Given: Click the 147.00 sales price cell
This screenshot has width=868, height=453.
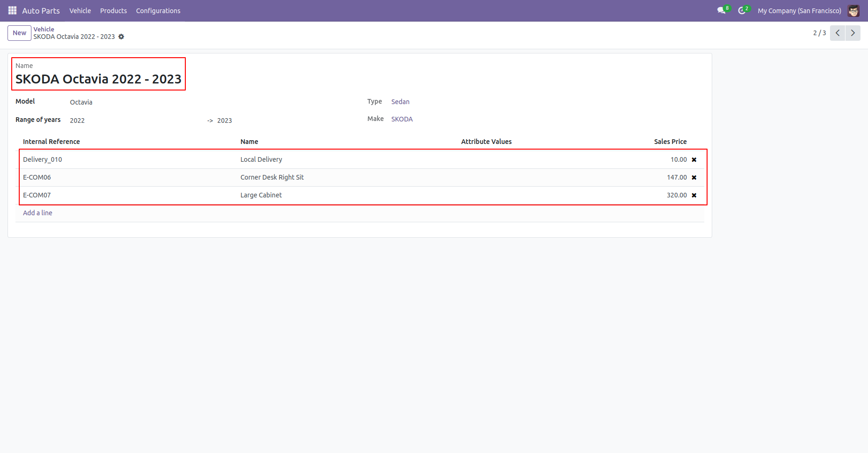Looking at the screenshot, I should 677,177.
